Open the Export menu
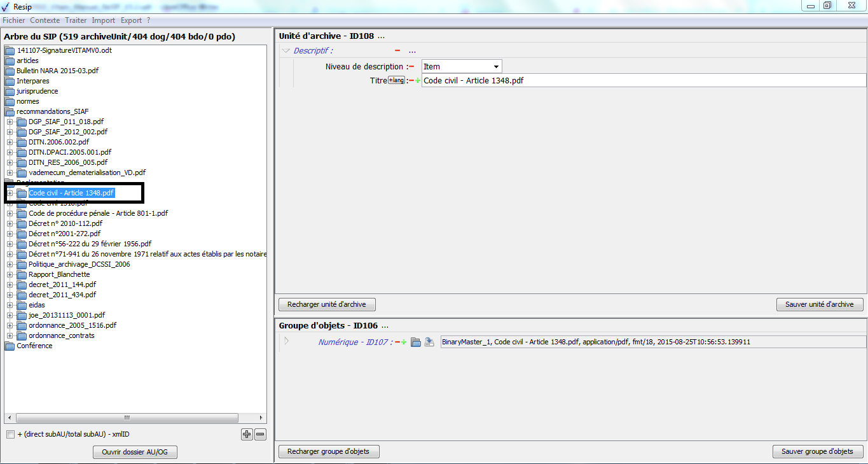Viewport: 868px width, 464px height. (131, 20)
